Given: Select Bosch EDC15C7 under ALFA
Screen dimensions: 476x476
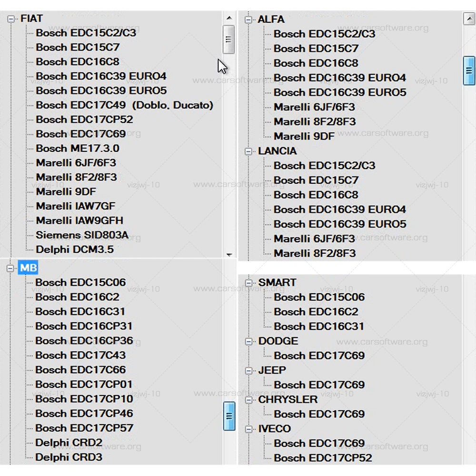Looking at the screenshot, I should tap(316, 49).
